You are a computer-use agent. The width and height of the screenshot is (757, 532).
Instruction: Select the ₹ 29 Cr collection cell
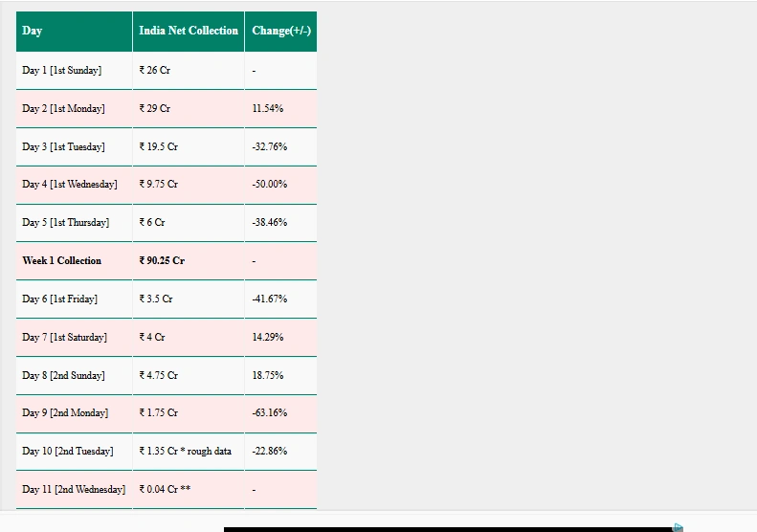189,109
